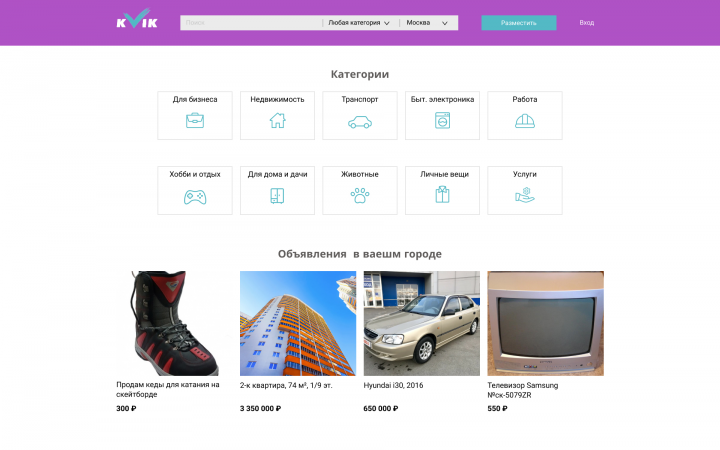Open the briefcase 'Для бизнеса' category icon
The width and height of the screenshot is (720, 450).
[x=195, y=121]
